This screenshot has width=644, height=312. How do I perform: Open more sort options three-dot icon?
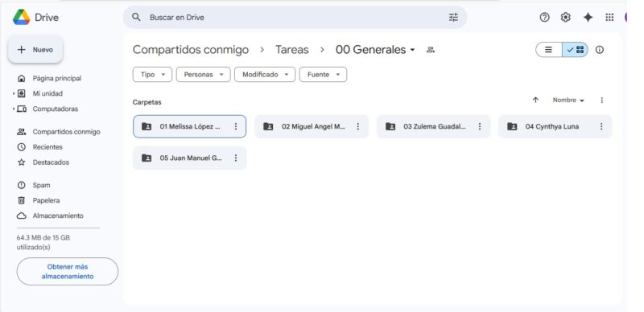601,101
